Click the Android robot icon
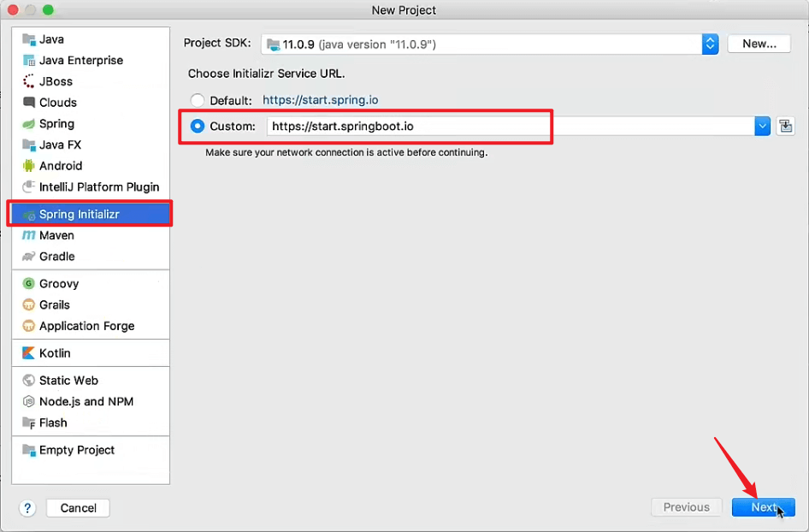The image size is (809, 532). 29,166
